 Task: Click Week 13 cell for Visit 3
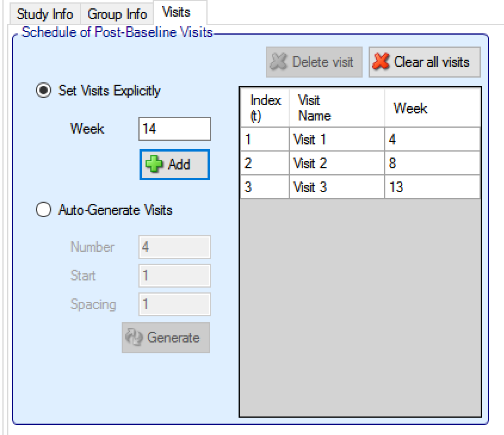(x=432, y=187)
